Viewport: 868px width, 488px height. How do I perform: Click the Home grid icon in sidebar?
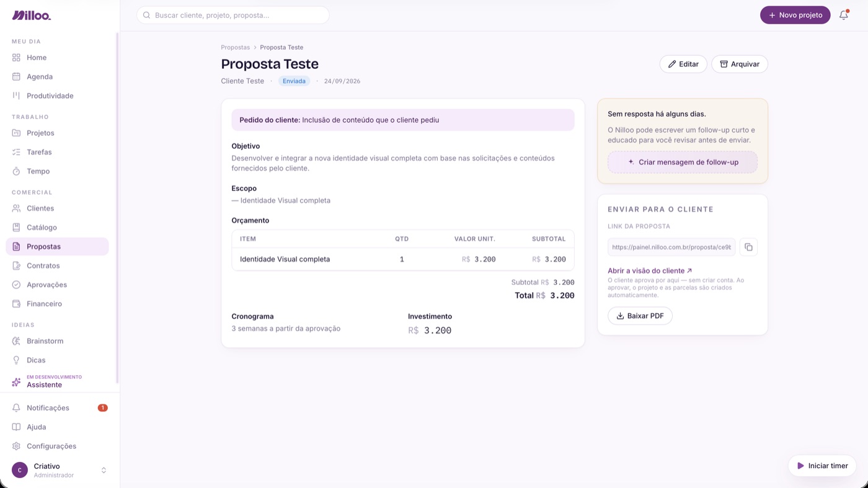[x=16, y=58]
